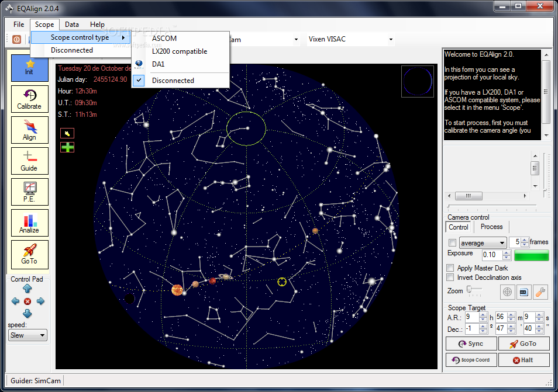Open the speed Slew dropdown
The width and height of the screenshot is (558, 392).
pos(27,335)
